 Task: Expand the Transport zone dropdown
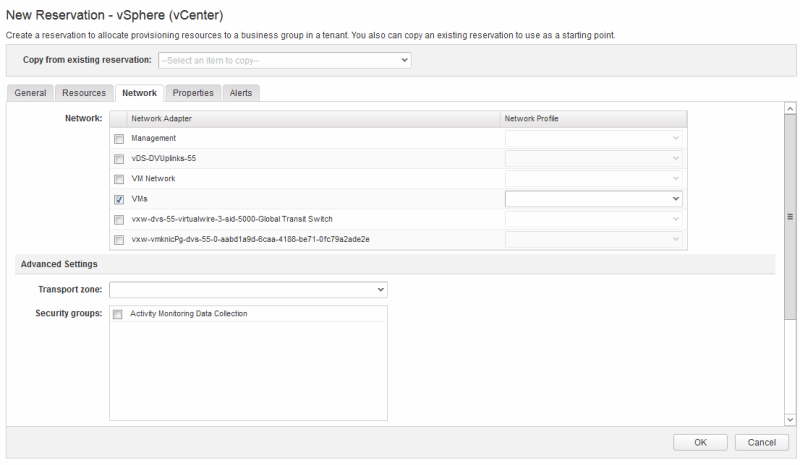pos(248,290)
